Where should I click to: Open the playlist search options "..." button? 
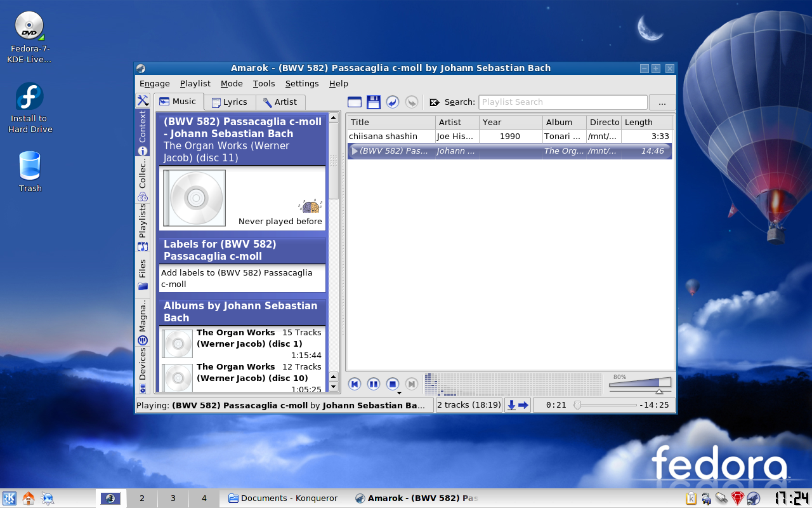662,102
